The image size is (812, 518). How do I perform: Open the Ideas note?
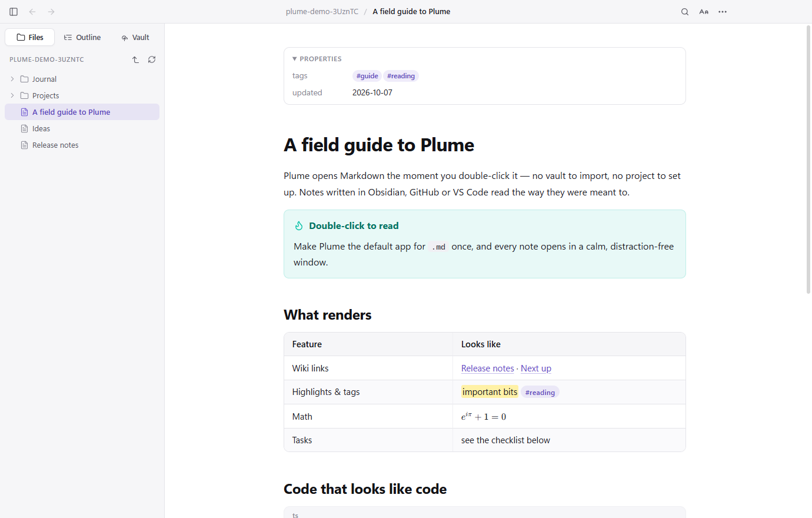(82, 128)
